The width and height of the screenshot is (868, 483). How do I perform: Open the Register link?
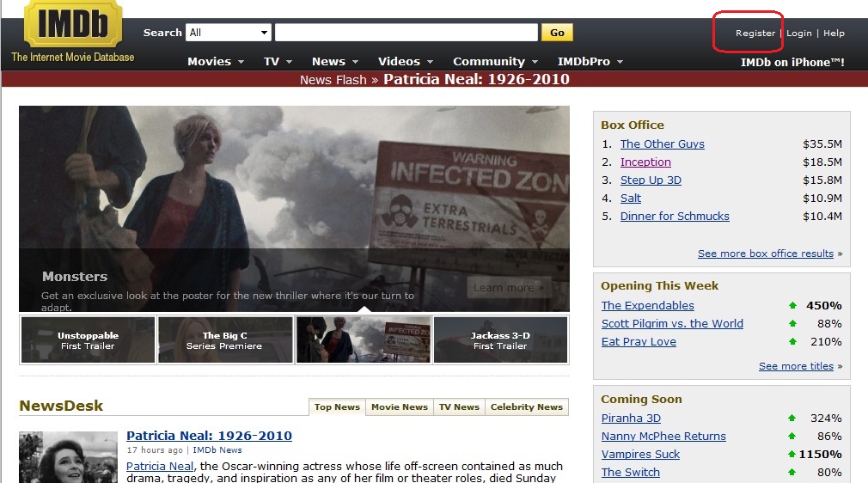click(x=755, y=34)
